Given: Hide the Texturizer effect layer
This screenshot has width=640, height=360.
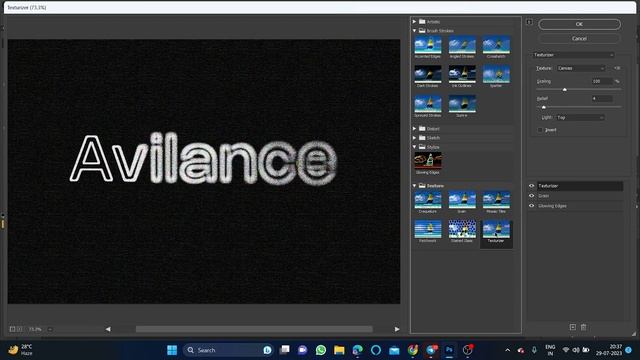Looking at the screenshot, I should (x=531, y=186).
